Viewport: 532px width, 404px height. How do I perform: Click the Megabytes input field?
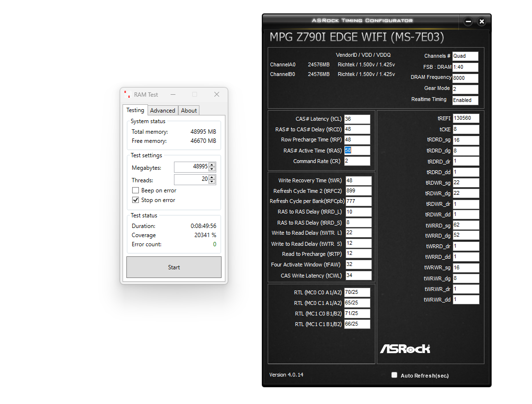pyautogui.click(x=191, y=167)
